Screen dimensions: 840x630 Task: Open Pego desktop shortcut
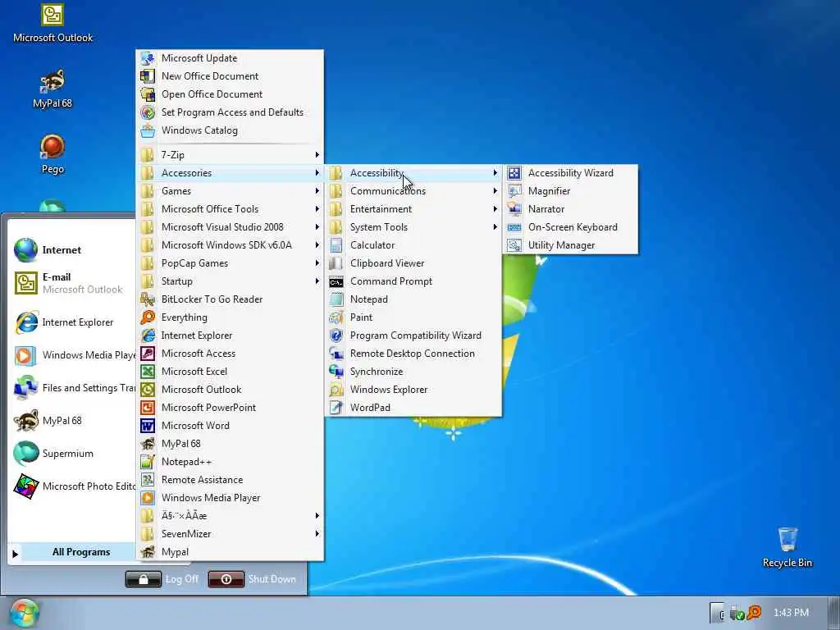[x=52, y=155]
